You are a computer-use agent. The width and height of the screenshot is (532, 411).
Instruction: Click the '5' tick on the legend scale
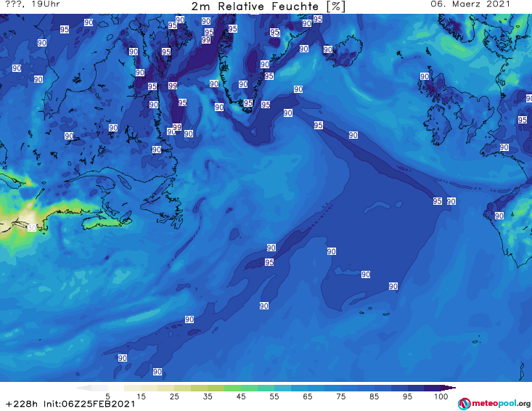pyautogui.click(x=107, y=396)
